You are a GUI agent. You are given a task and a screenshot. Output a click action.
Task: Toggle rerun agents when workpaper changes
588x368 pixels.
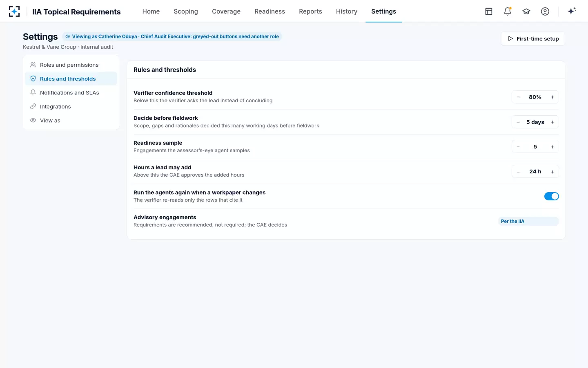551,196
